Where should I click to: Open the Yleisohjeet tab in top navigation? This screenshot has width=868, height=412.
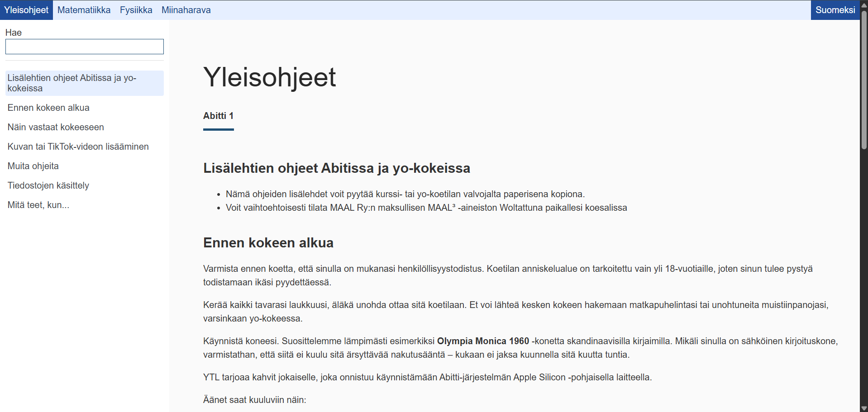tap(26, 10)
